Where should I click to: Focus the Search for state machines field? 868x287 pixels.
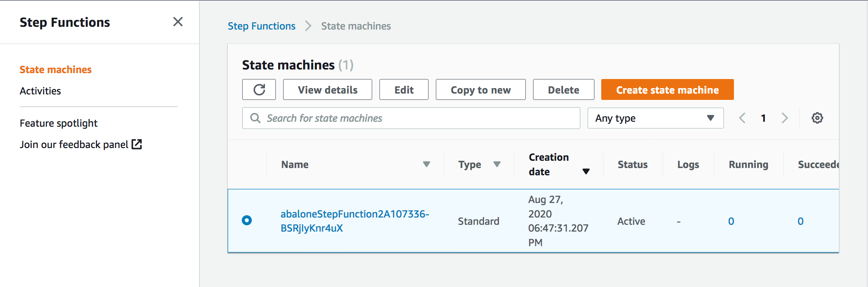[x=411, y=118]
